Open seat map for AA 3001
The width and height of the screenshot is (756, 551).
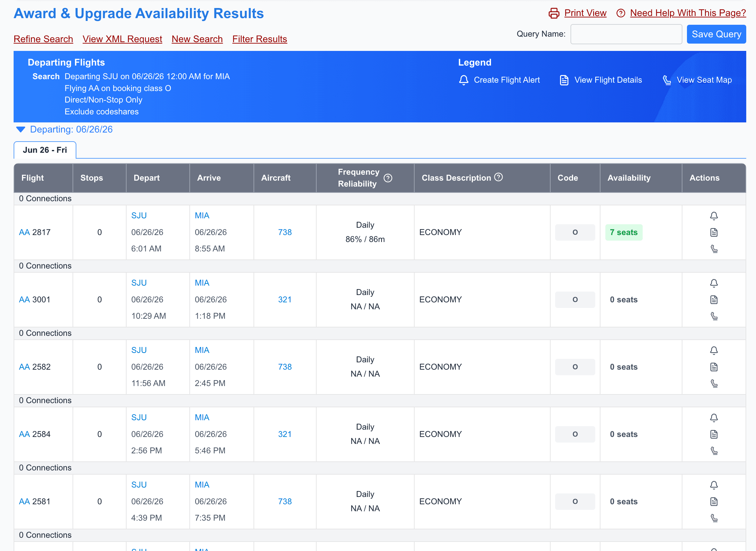point(714,316)
